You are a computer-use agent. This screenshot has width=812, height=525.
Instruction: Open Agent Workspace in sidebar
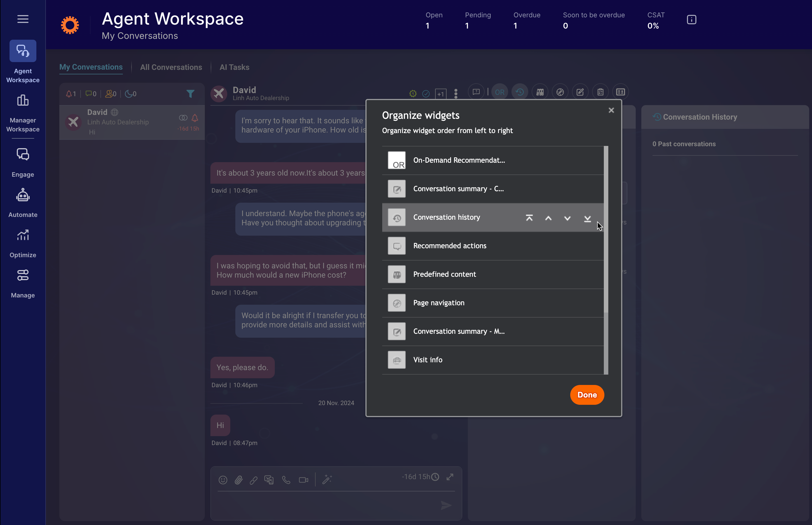click(23, 62)
